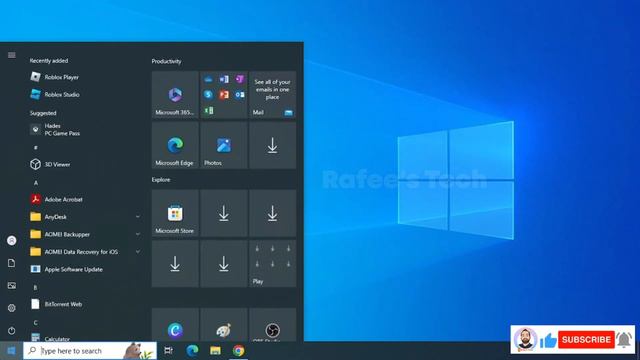Open the Microsoft Edge tile

[x=175, y=145]
